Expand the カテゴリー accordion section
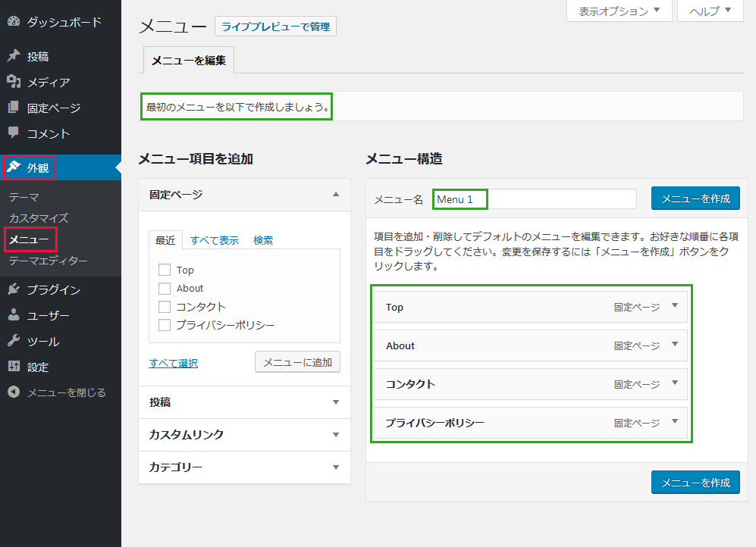 tap(244, 467)
